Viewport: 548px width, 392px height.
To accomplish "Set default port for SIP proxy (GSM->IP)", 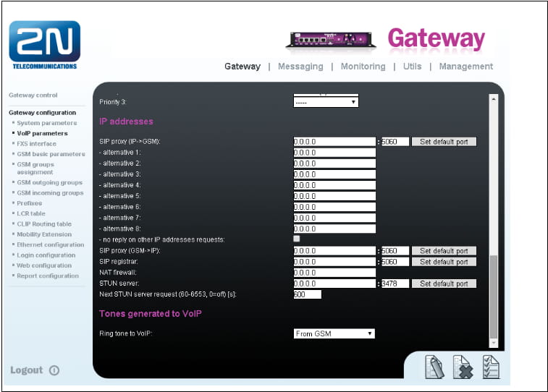I will (444, 251).
